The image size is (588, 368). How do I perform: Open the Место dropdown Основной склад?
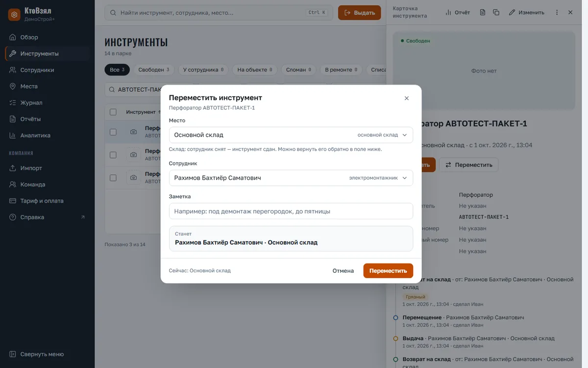[291, 135]
